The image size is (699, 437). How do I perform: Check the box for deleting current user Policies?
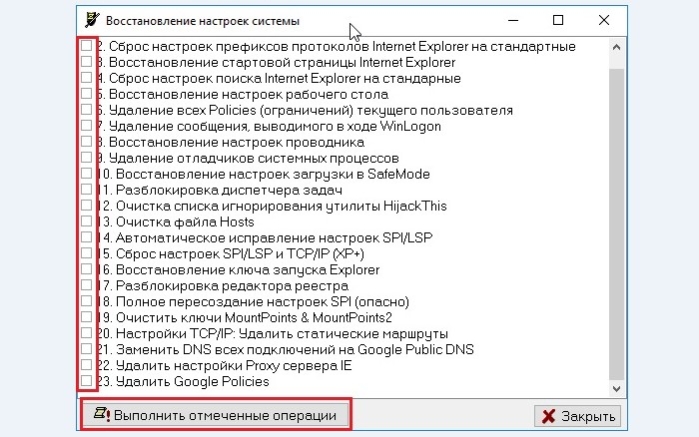tap(86, 110)
